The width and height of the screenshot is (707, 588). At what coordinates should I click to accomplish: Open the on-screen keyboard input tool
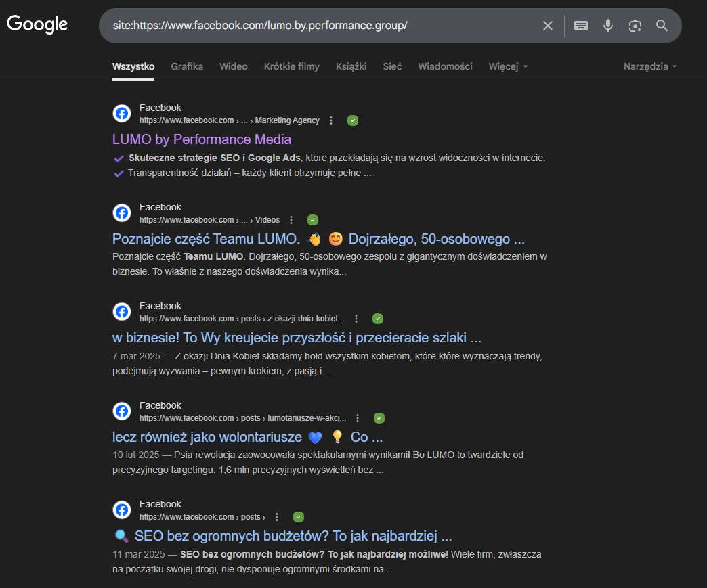click(581, 26)
